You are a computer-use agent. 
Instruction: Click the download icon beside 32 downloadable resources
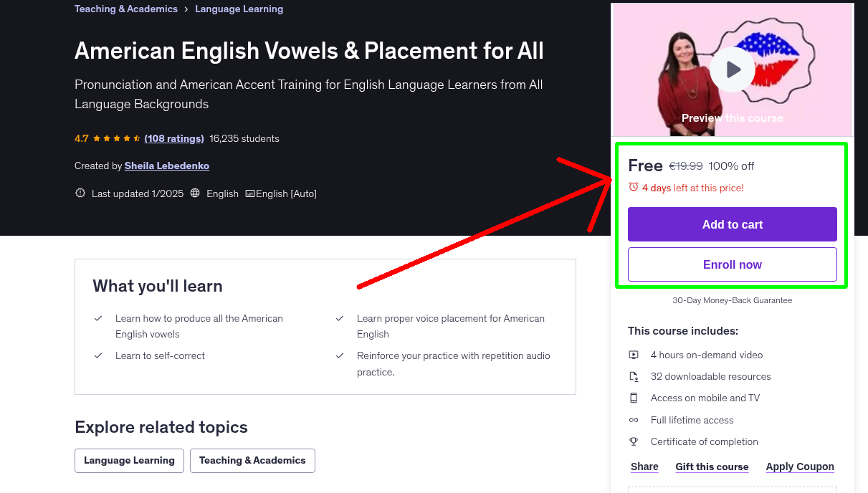point(634,376)
